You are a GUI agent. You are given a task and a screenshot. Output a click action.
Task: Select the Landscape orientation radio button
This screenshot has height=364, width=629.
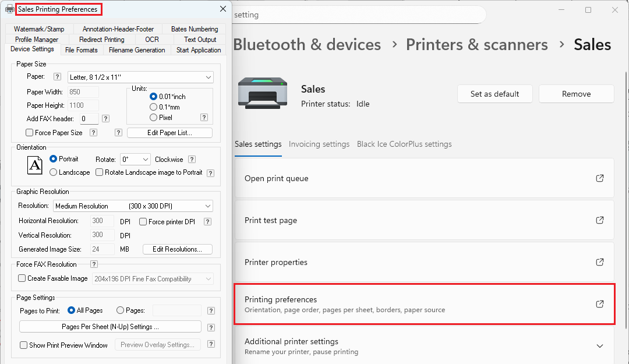(54, 172)
